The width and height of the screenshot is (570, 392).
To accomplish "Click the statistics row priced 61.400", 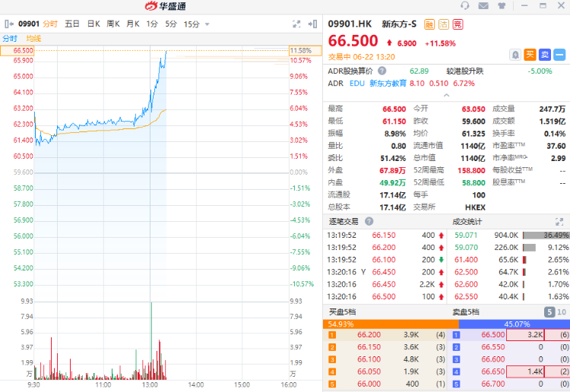I will coord(509,260).
